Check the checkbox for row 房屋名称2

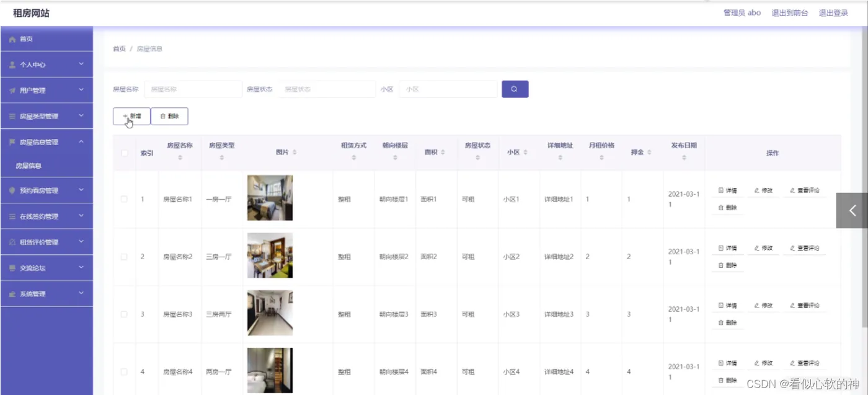(x=124, y=257)
